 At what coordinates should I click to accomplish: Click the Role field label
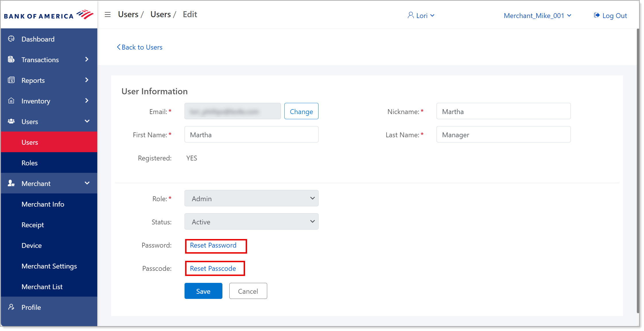click(162, 199)
